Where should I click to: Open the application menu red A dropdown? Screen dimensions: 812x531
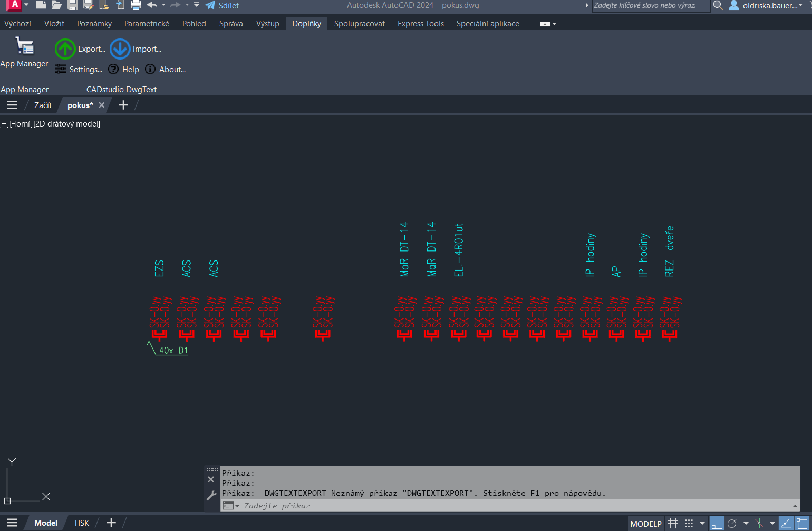(x=15, y=5)
